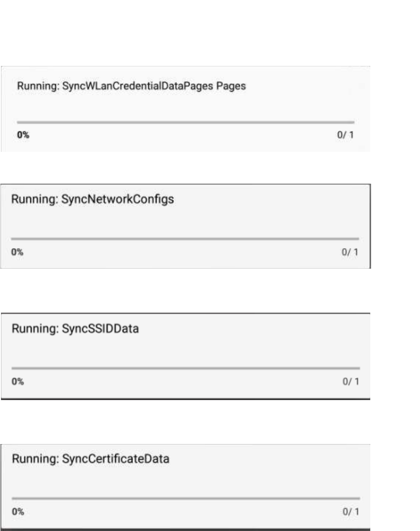Image resolution: width=420 pixels, height=531 pixels.
Task: Select the Running: SyncCertificateData label
Action: [91, 459]
